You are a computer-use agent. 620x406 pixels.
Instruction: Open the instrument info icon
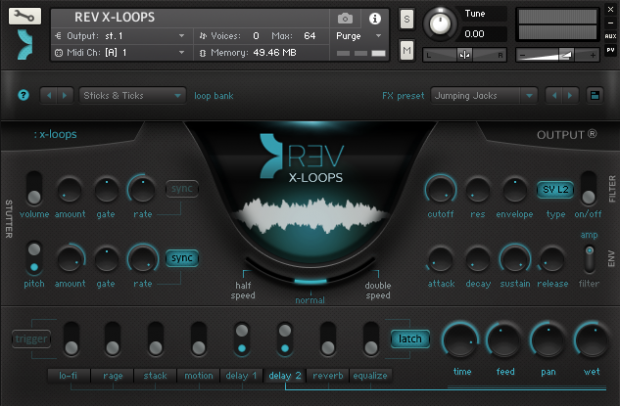[374, 18]
